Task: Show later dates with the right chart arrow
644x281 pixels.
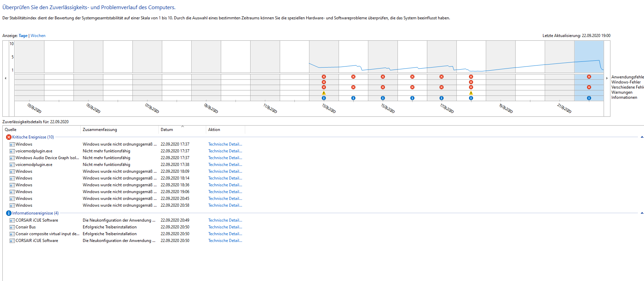Action: tap(607, 78)
